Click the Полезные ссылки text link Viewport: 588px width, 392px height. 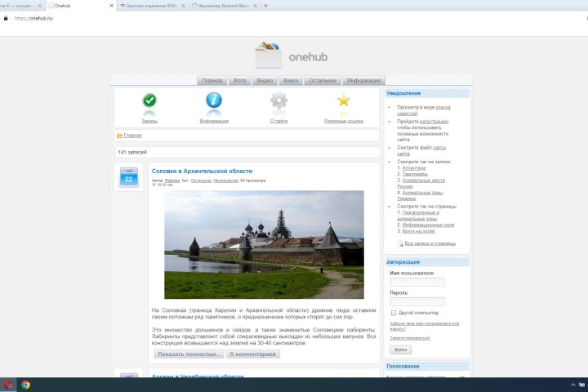tap(344, 121)
